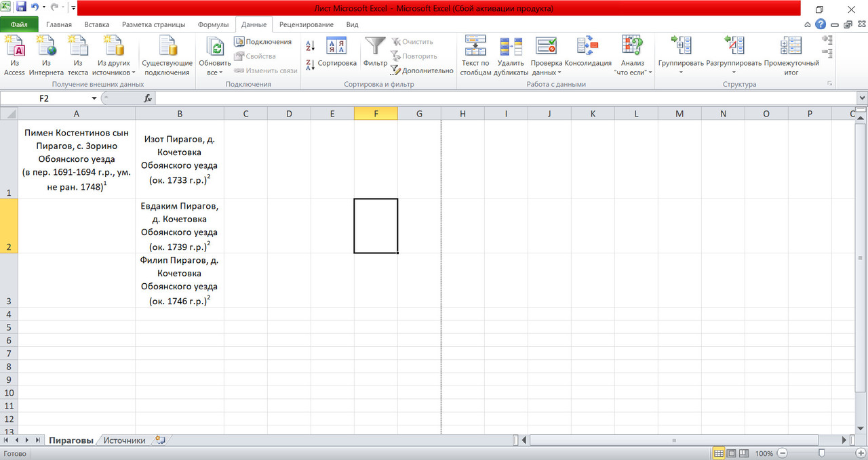Open Дополнительно advanced filter
This screenshot has width=868, height=460.
coord(422,70)
